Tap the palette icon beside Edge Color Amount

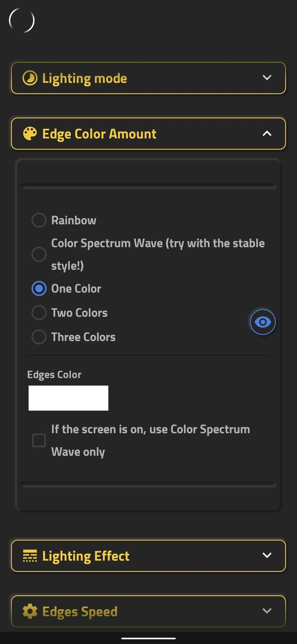coord(30,134)
